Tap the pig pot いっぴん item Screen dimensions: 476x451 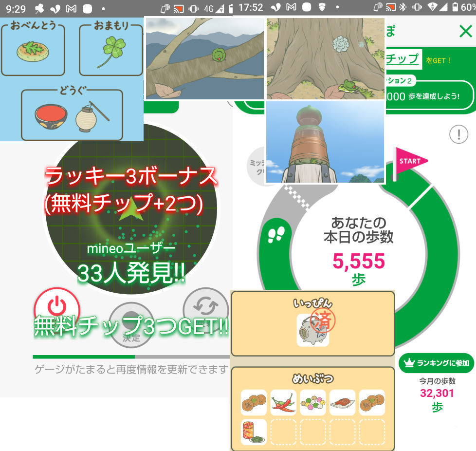pos(313,330)
